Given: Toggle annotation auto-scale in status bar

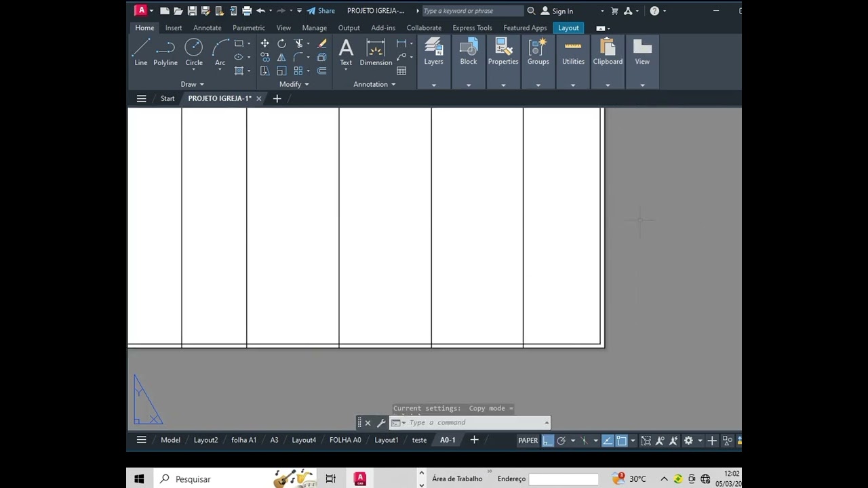Looking at the screenshot, I should [673, 441].
